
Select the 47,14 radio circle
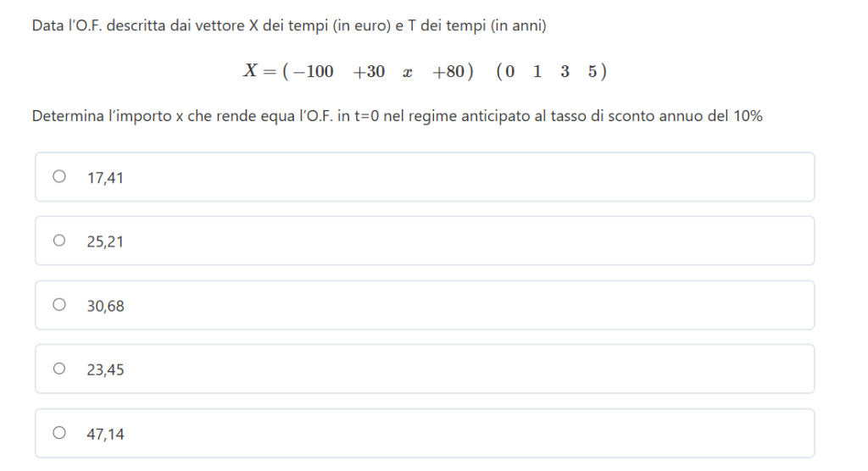tap(59, 434)
